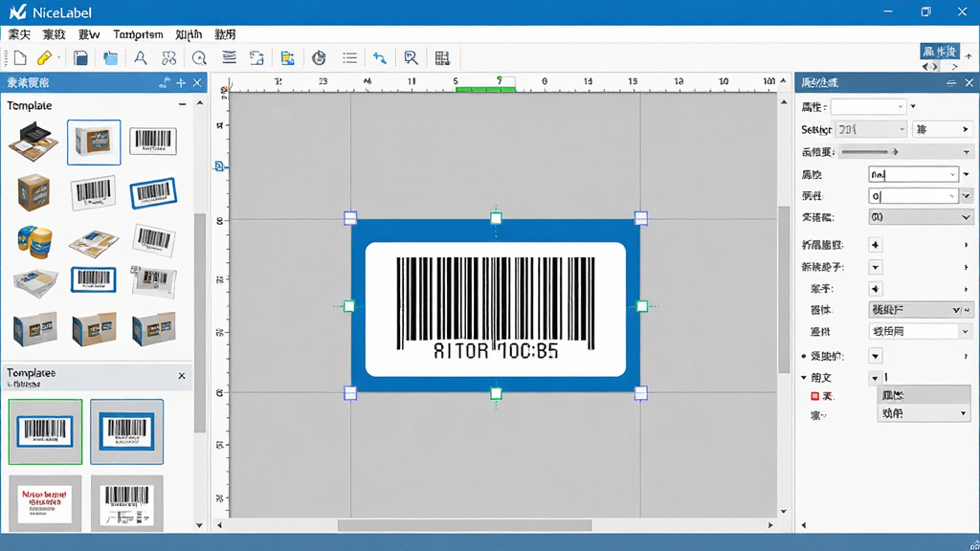Click the input field containing '0'
980x551 pixels.
pyautogui.click(x=914, y=196)
